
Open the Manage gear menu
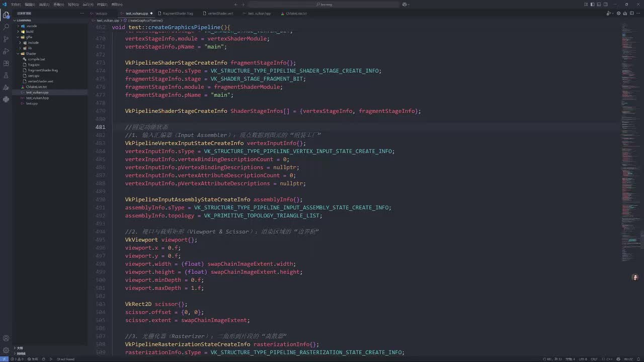pos(6,350)
